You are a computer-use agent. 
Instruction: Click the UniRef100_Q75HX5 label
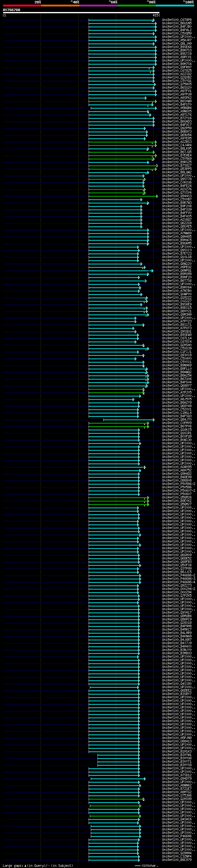(x=177, y=84)
